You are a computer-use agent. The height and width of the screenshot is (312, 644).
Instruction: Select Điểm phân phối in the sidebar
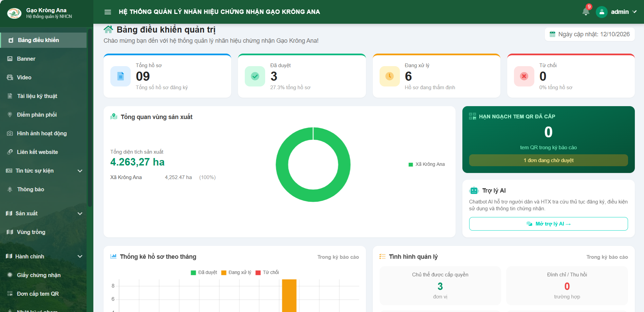click(43, 115)
